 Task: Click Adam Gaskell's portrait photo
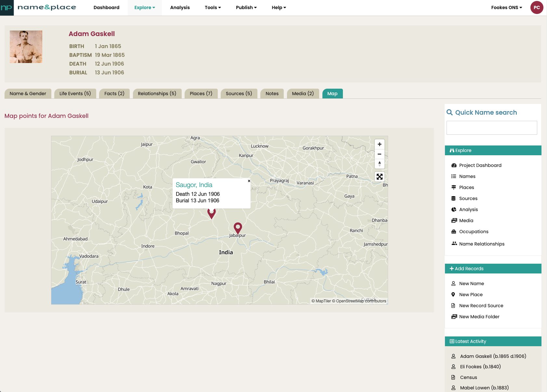[x=26, y=47]
